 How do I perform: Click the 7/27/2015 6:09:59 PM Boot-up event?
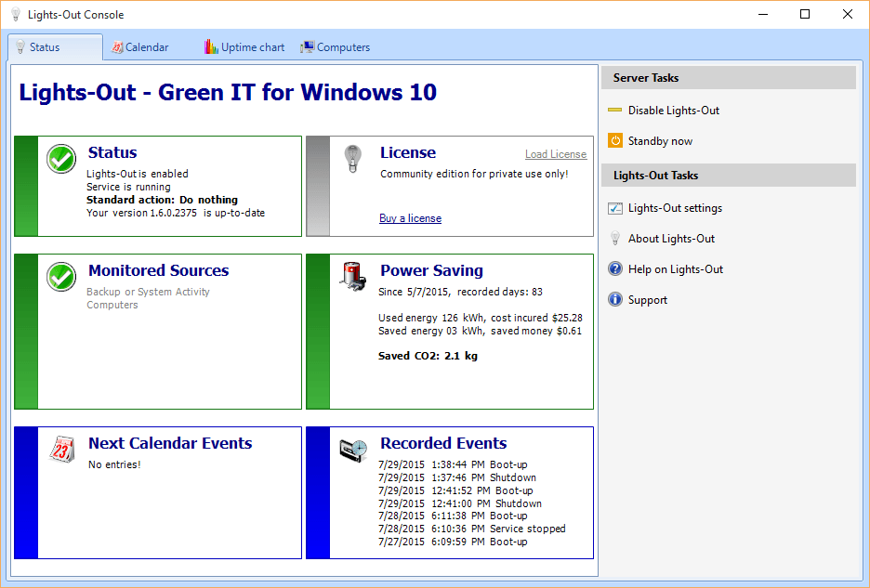click(x=453, y=542)
